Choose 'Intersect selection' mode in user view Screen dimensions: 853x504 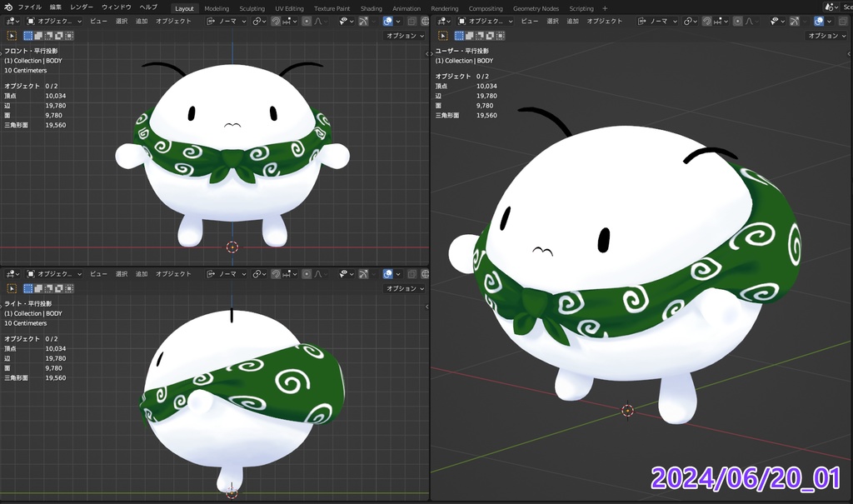click(500, 36)
